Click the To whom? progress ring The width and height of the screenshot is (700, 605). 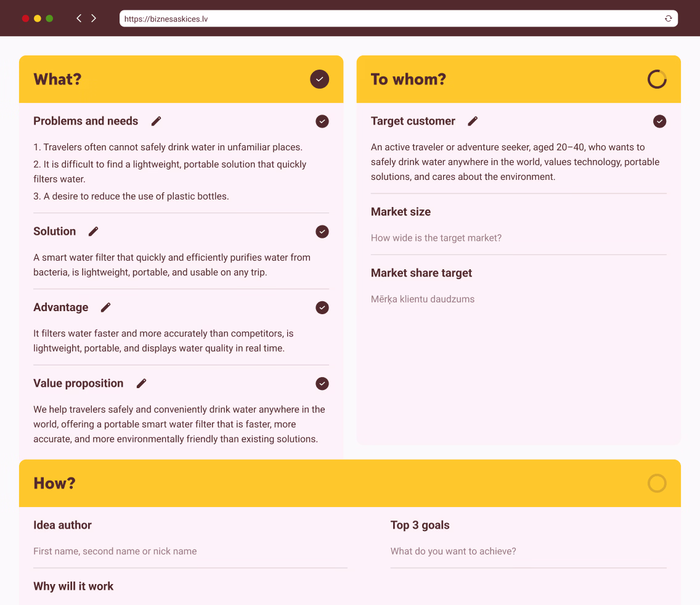click(657, 79)
